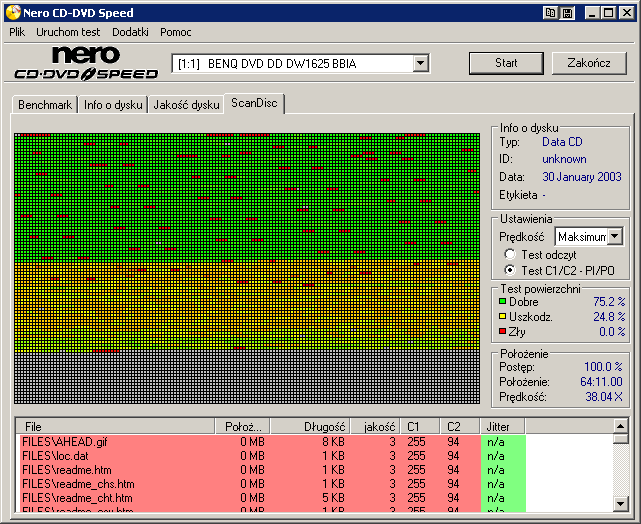This screenshot has width=641, height=524.
Task: Sort by the Długość column header
Action: (x=310, y=426)
